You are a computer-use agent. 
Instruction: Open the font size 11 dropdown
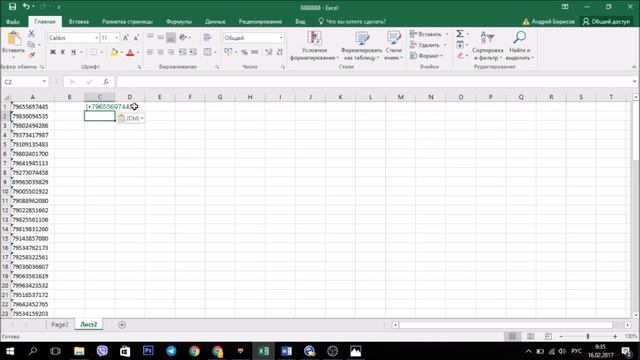pyautogui.click(x=116, y=38)
